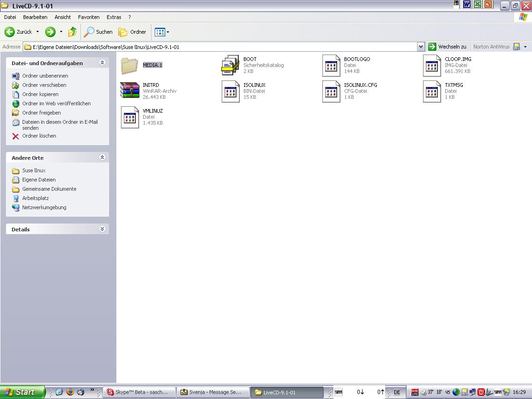The image size is (532, 399).
Task: Switch to Svenja Message Session taskbar window
Action: (x=213, y=392)
